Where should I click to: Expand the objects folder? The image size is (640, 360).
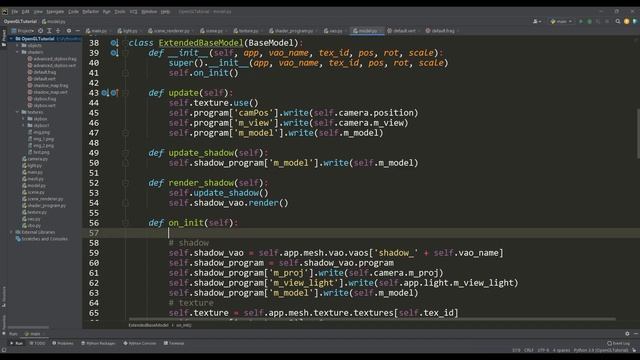coord(18,45)
